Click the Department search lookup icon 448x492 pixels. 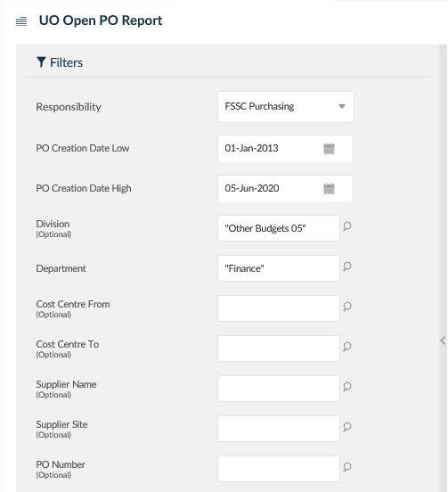tap(346, 266)
